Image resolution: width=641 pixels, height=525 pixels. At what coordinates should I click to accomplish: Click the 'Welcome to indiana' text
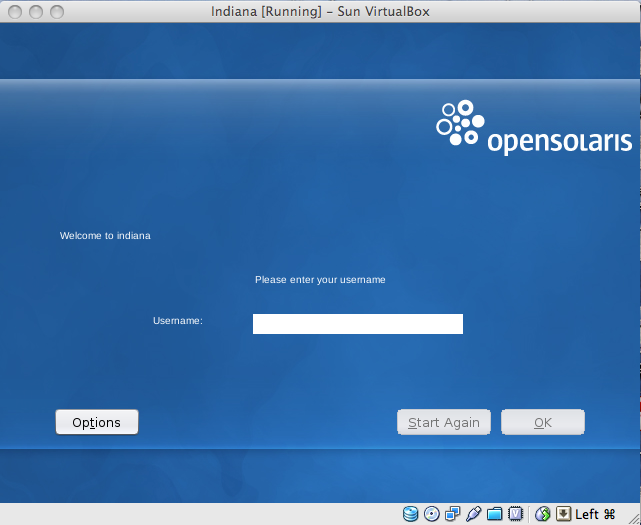coord(105,236)
